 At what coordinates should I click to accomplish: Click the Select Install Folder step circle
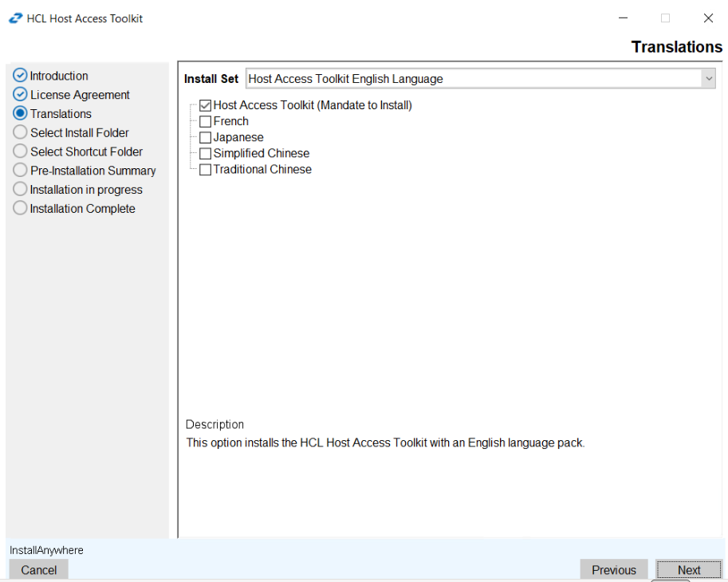coord(20,132)
